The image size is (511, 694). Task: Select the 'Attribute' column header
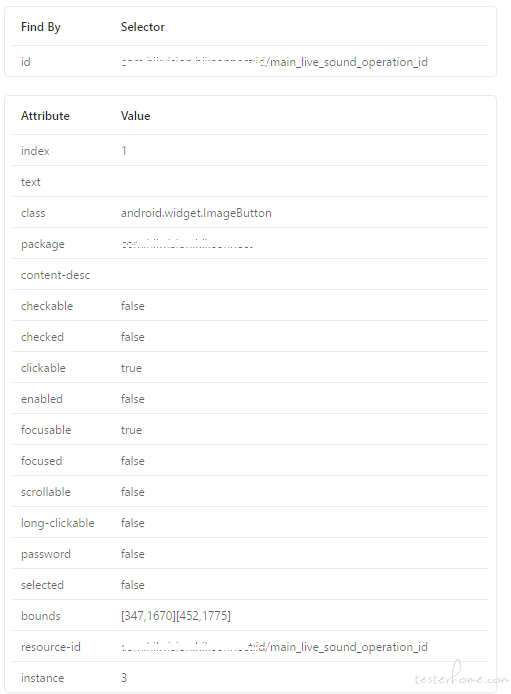click(45, 116)
